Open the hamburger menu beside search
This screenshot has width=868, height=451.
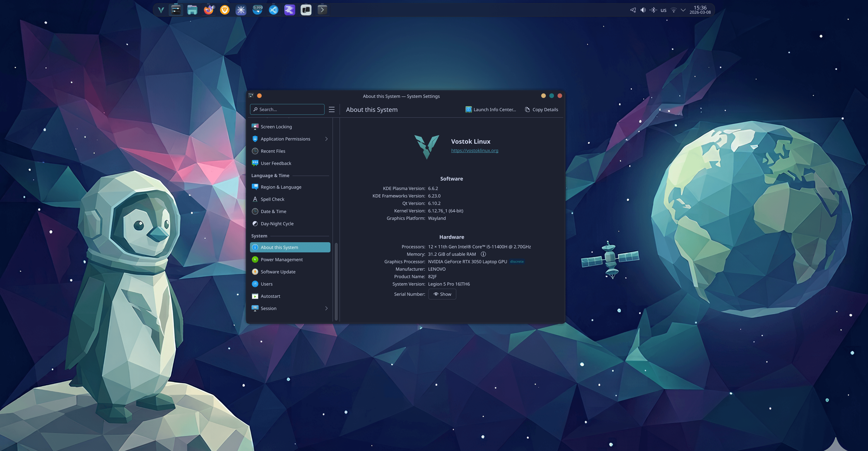click(332, 109)
